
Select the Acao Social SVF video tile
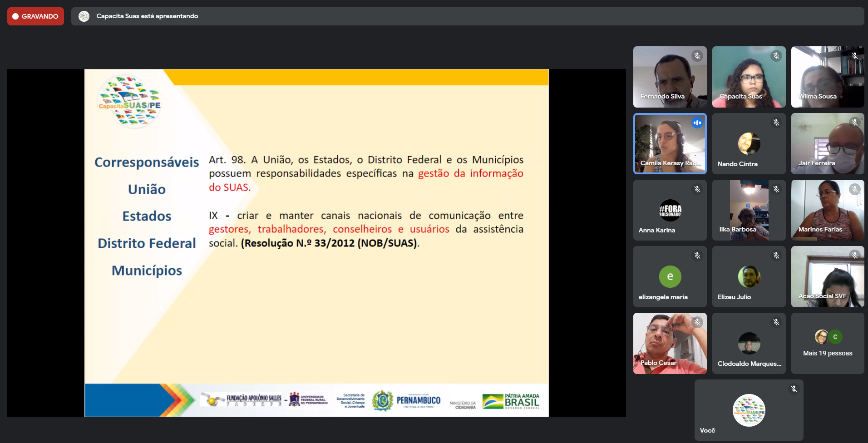point(827,276)
